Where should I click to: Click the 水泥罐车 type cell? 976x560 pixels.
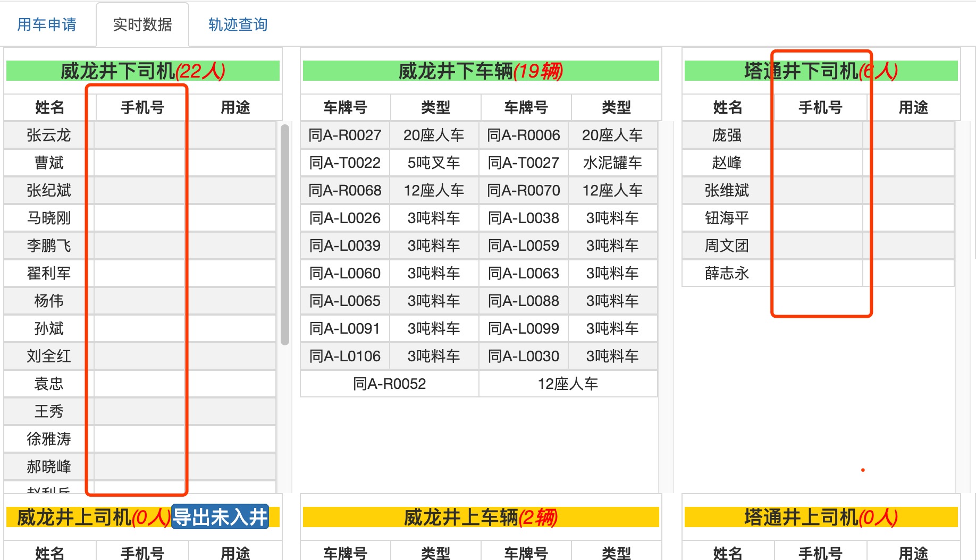[x=612, y=163]
